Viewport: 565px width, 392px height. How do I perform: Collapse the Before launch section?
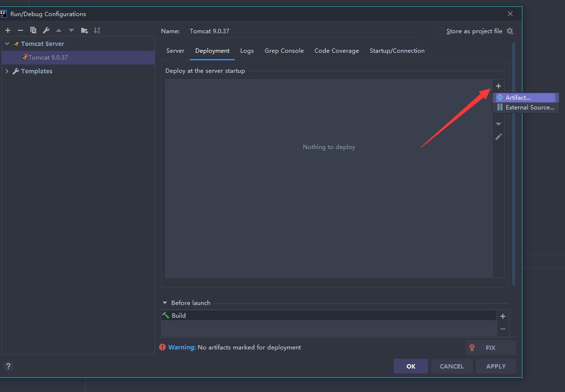click(x=164, y=303)
